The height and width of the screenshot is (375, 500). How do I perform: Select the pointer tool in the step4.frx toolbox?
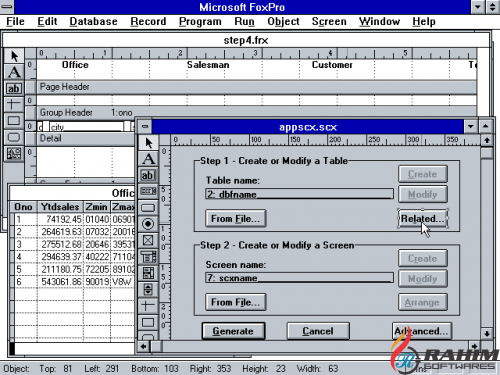(x=14, y=56)
